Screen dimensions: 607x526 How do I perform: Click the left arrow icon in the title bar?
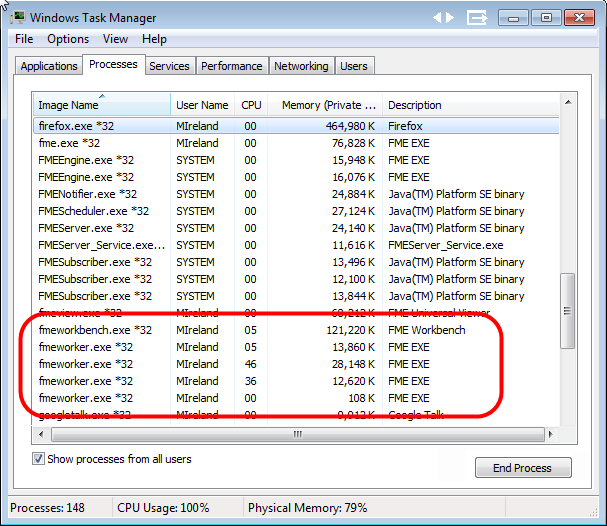pos(437,17)
